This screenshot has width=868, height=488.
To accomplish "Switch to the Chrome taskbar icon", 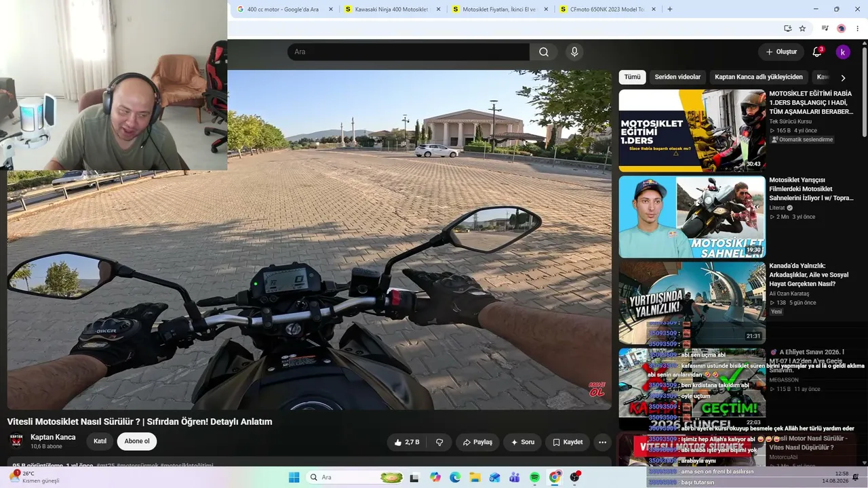I will 555,478.
